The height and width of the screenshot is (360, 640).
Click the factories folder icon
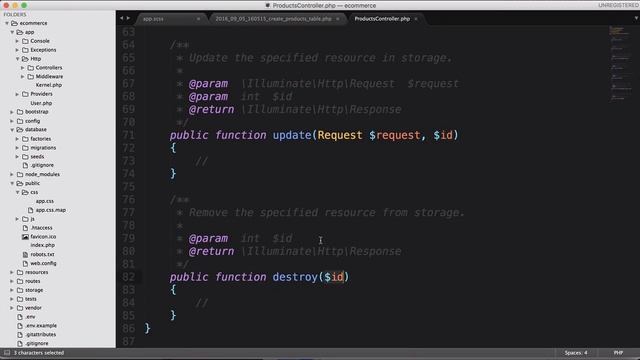coord(25,139)
